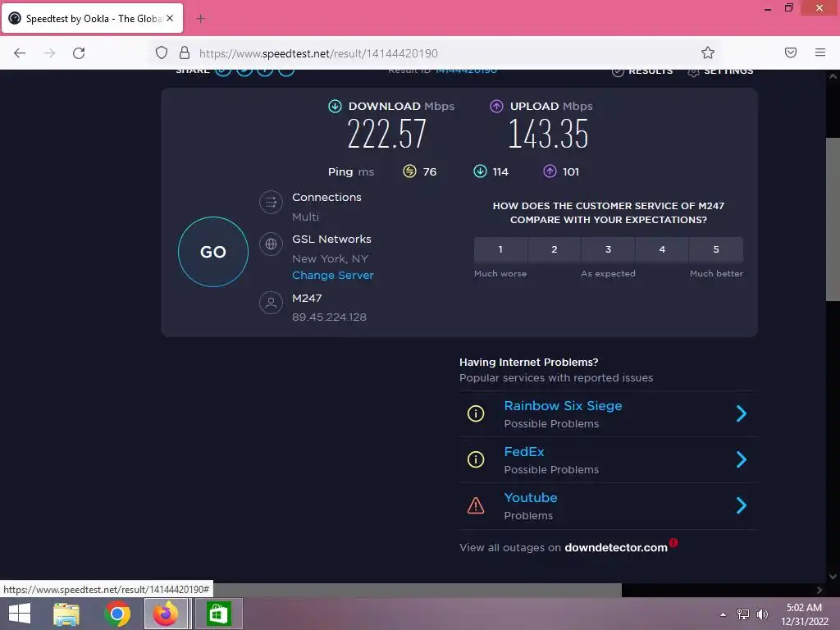Image resolution: width=840 pixels, height=630 pixels.
Task: Open SETTINGS in page header
Action: tap(720, 71)
